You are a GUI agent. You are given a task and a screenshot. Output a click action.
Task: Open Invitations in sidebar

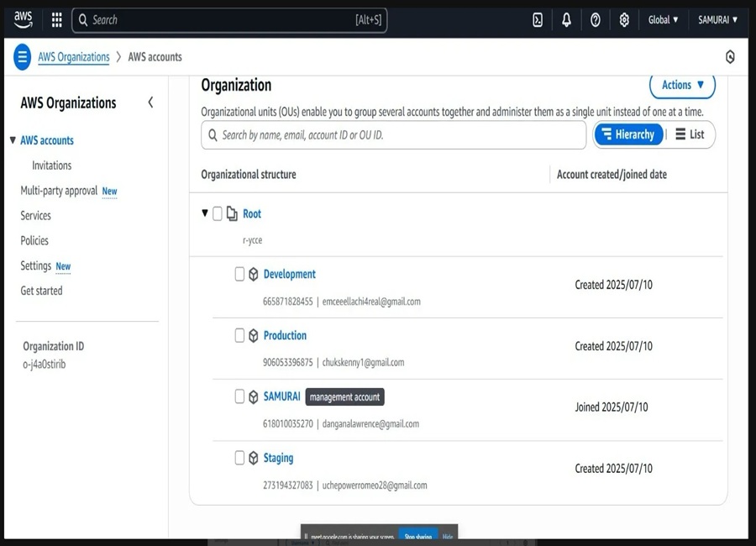[x=51, y=165]
